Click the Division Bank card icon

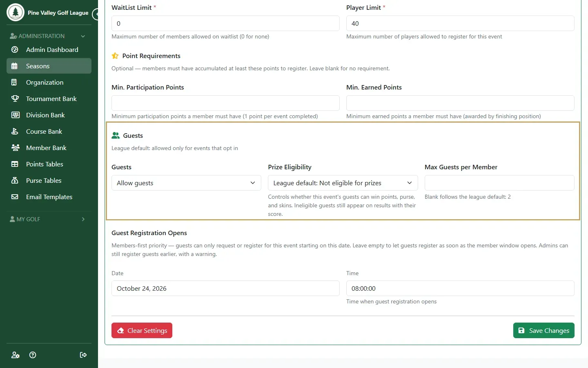(x=15, y=115)
